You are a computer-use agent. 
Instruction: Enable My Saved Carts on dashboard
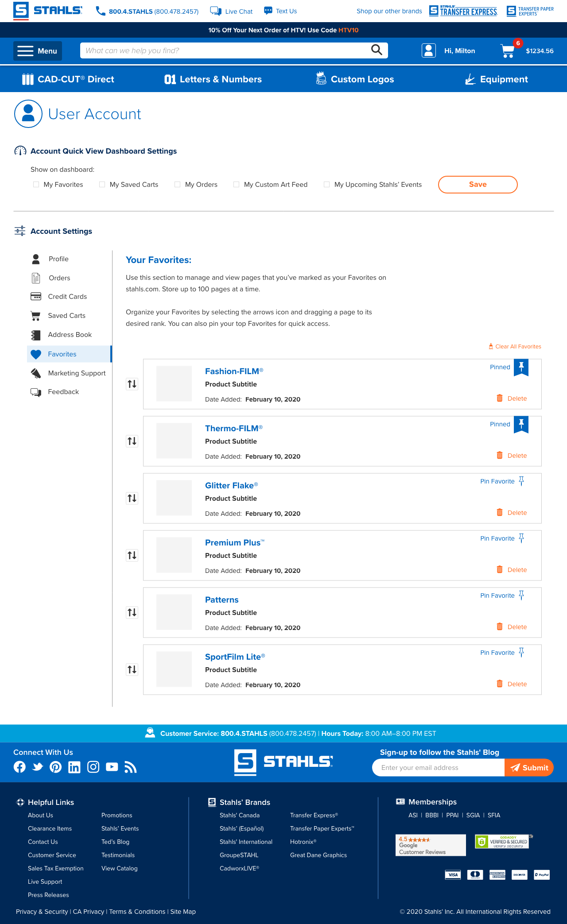(102, 185)
